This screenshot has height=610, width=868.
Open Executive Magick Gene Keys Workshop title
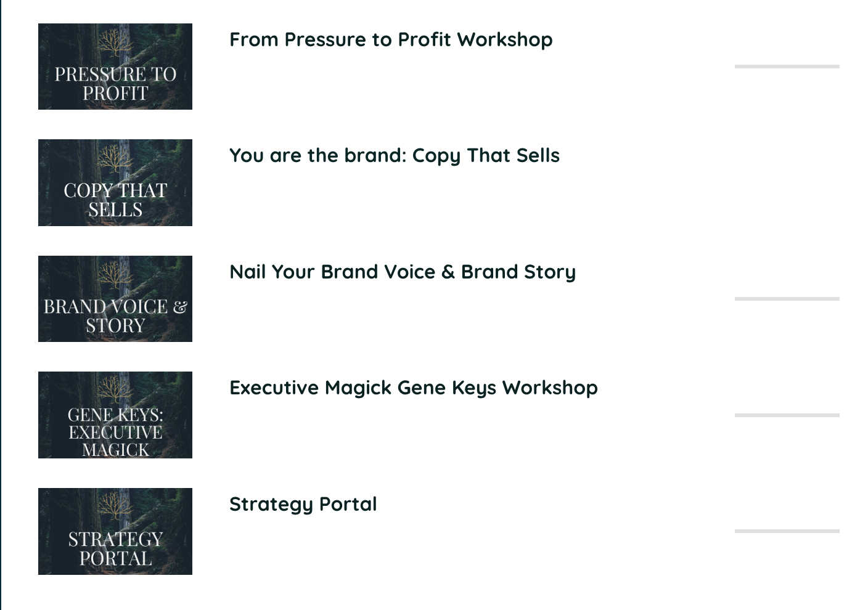click(x=414, y=388)
